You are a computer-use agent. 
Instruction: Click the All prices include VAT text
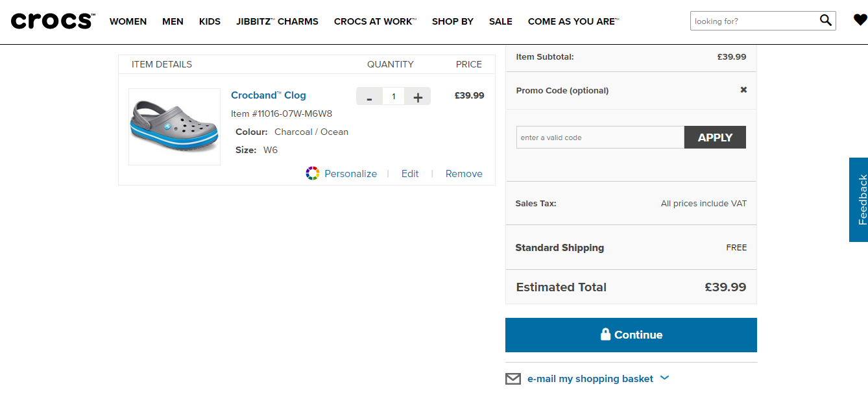tap(704, 204)
